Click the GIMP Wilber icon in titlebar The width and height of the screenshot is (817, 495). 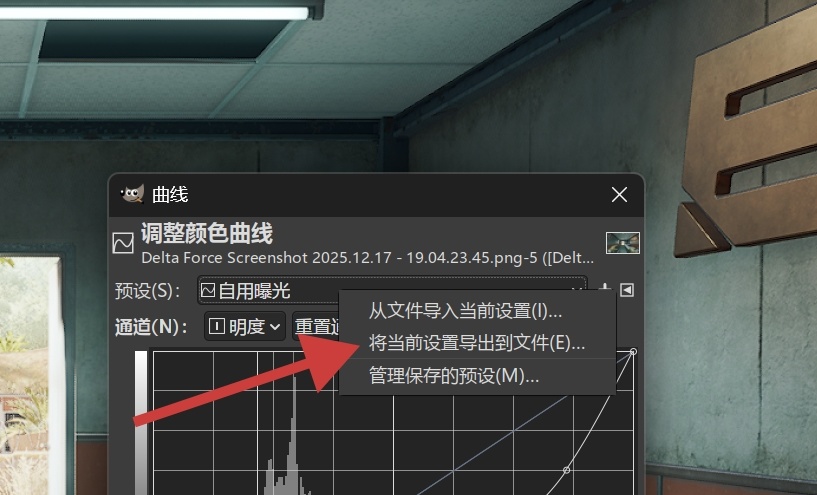(132, 194)
